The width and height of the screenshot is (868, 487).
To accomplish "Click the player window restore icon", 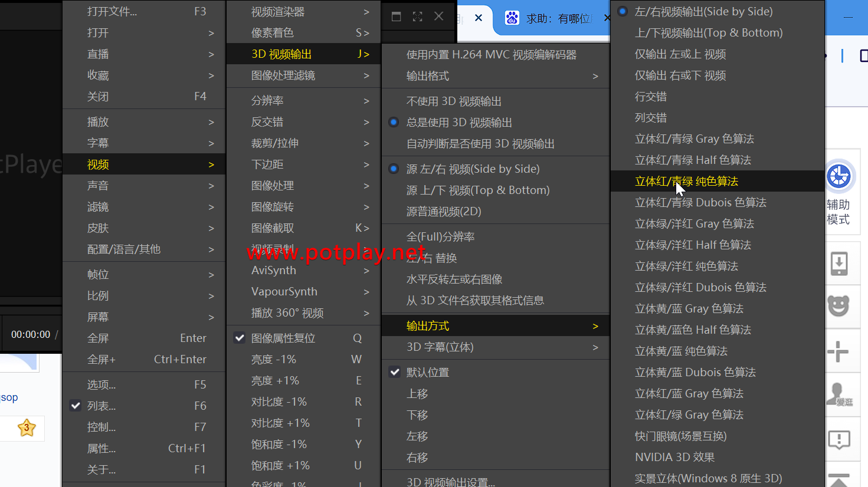I will click(x=397, y=17).
